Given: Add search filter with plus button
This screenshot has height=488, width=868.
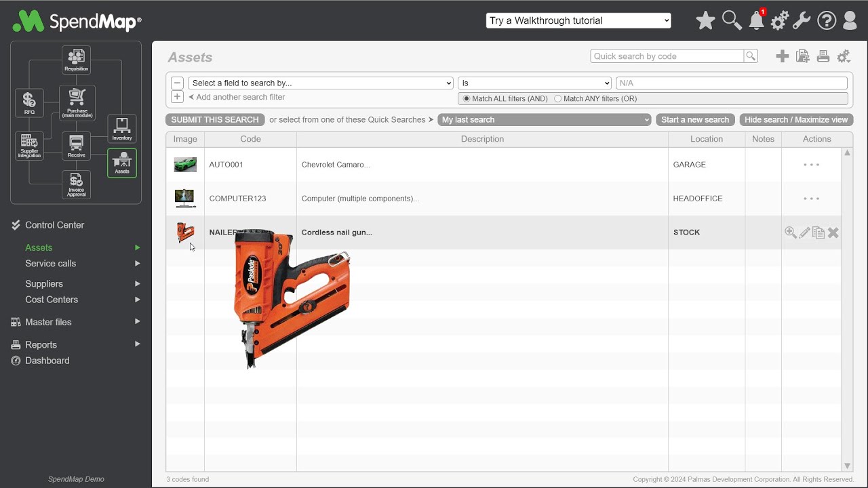Looking at the screenshot, I should click(x=177, y=97).
